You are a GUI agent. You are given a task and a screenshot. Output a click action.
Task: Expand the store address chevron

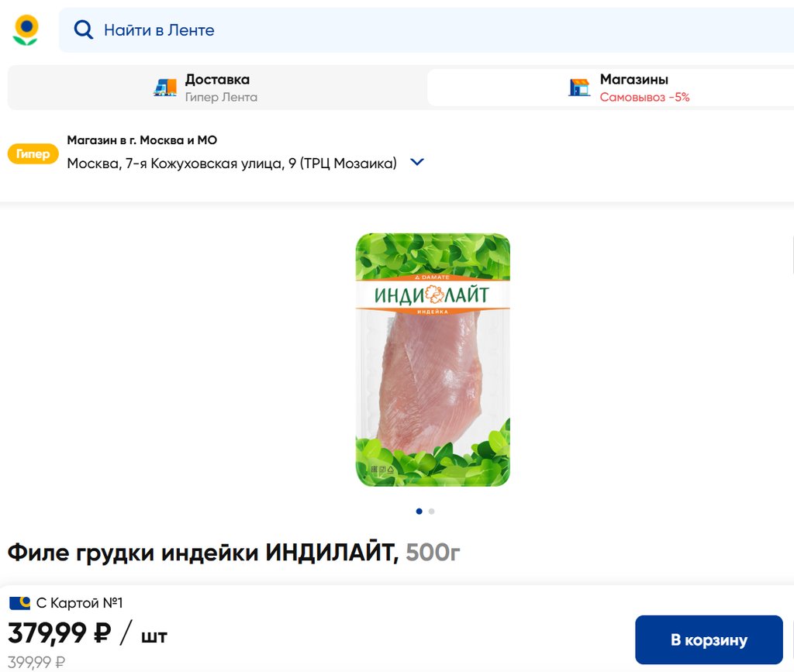pos(416,163)
